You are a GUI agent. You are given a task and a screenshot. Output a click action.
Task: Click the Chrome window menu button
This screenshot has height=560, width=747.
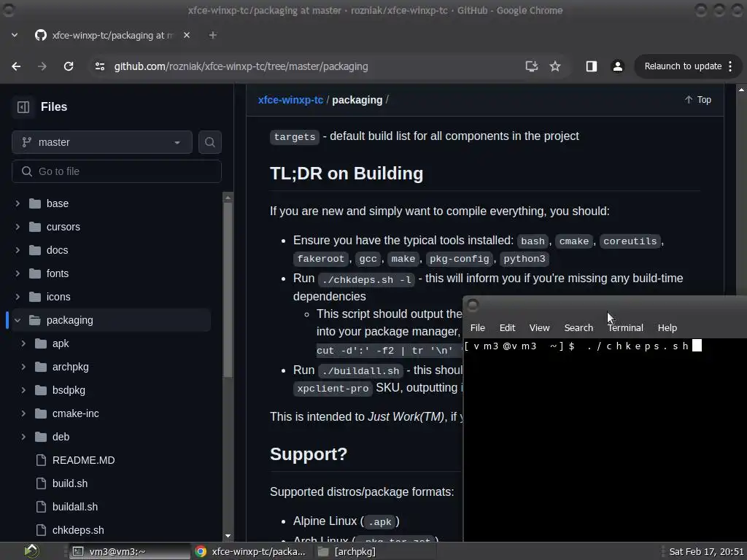(9, 10)
